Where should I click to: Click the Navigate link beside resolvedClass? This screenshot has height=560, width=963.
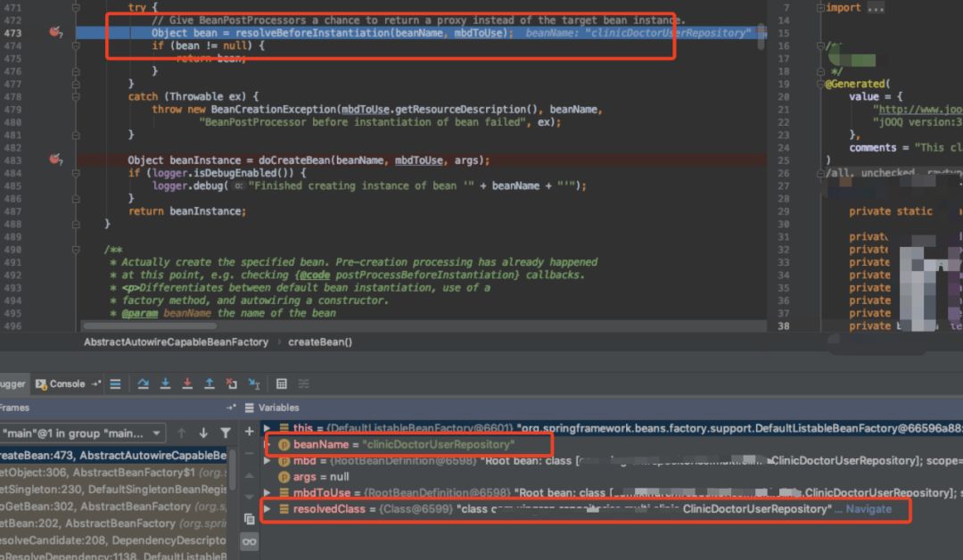tap(868, 509)
